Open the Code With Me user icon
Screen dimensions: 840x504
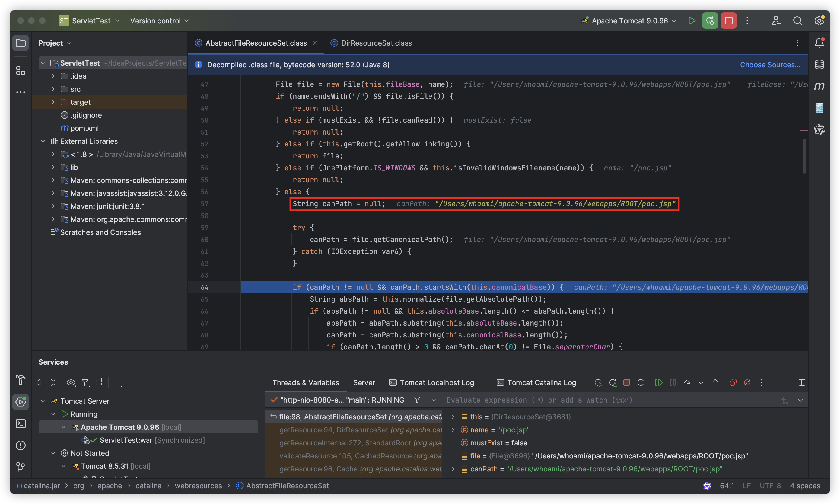tap(776, 21)
